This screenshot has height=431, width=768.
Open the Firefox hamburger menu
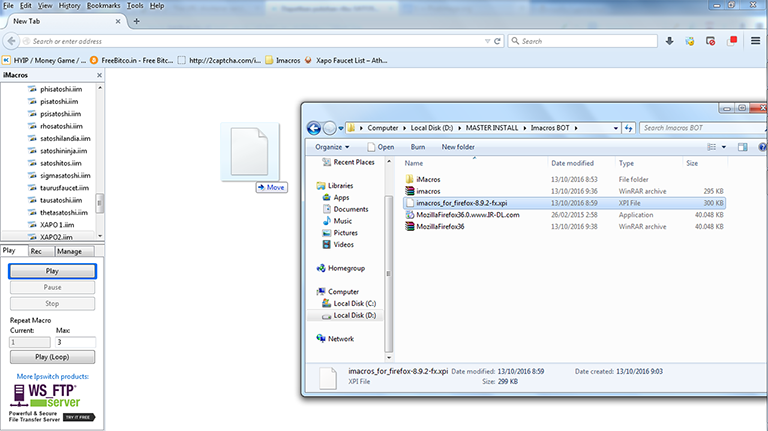tap(755, 41)
